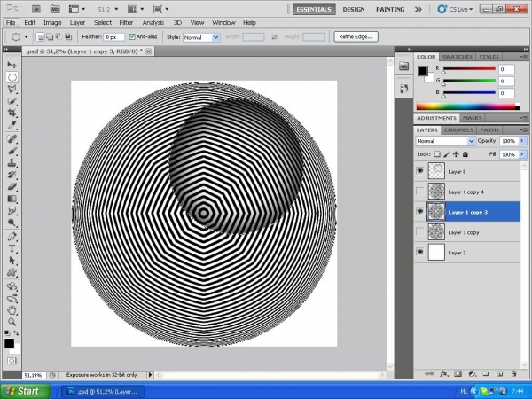Create new adjustment layer icon
This screenshot has height=399, width=532.
click(472, 373)
